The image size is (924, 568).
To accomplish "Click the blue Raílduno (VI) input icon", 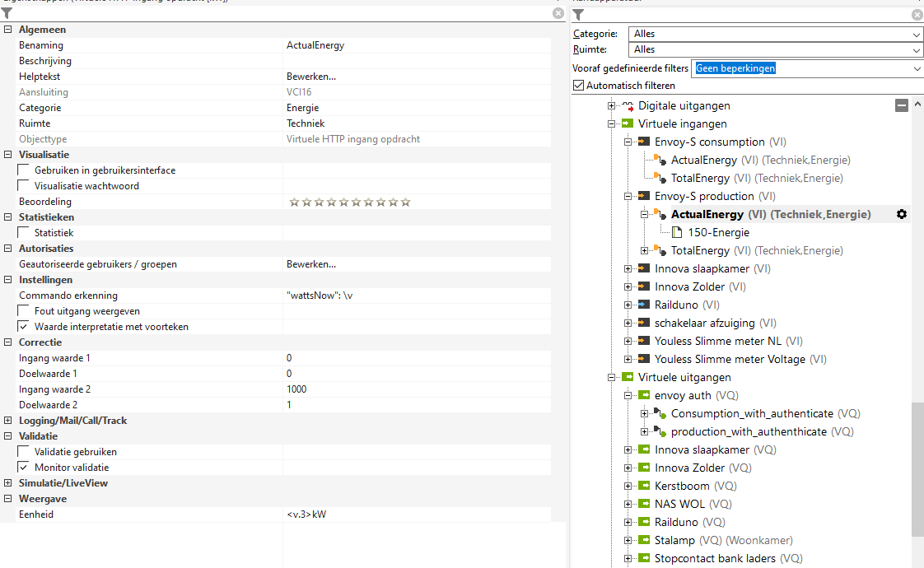I will point(644,305).
